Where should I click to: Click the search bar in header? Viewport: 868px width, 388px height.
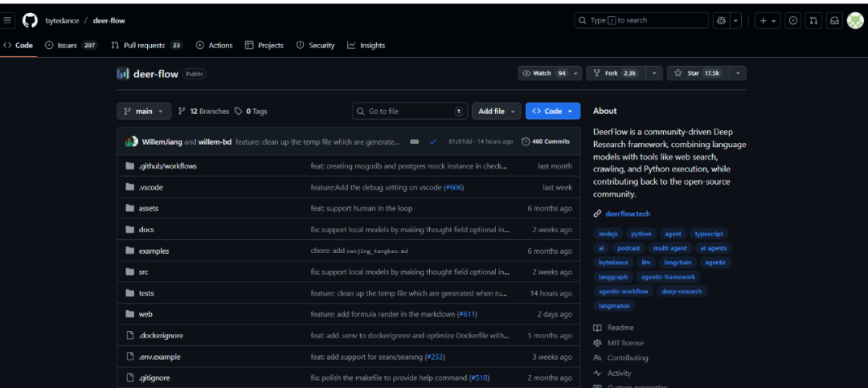pos(641,20)
